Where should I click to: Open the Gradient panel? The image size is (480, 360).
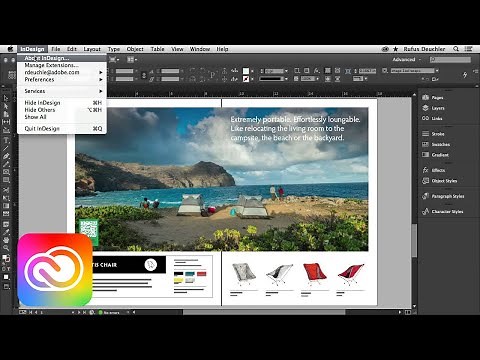[x=435, y=155]
